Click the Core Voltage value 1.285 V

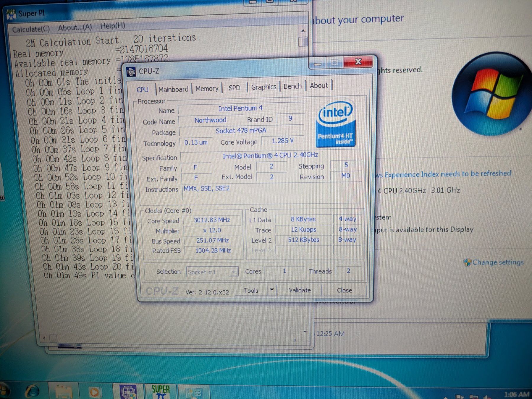coord(283,141)
